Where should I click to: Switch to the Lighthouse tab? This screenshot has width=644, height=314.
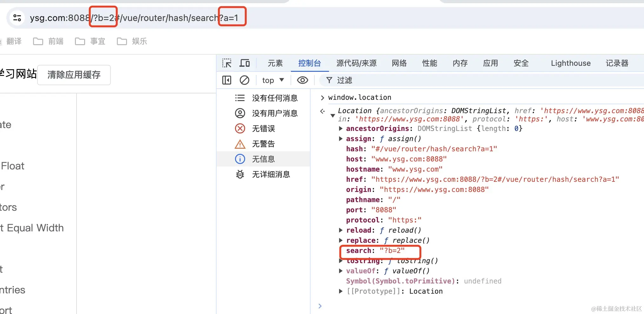(571, 63)
